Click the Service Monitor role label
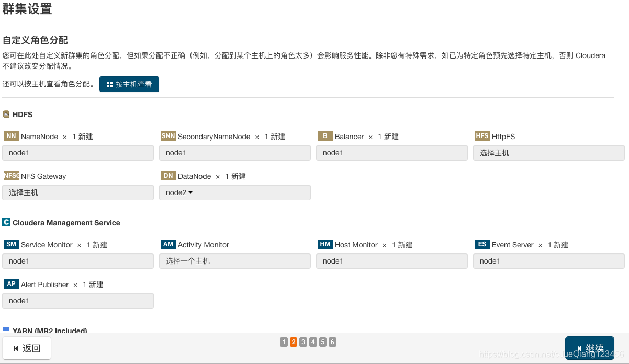Image resolution: width=629 pixels, height=364 pixels. (x=47, y=245)
